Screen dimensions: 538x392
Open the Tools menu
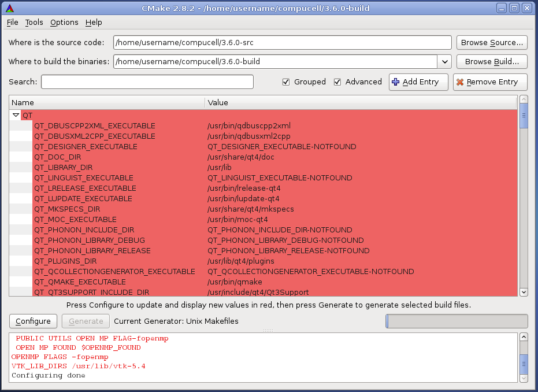[34, 22]
